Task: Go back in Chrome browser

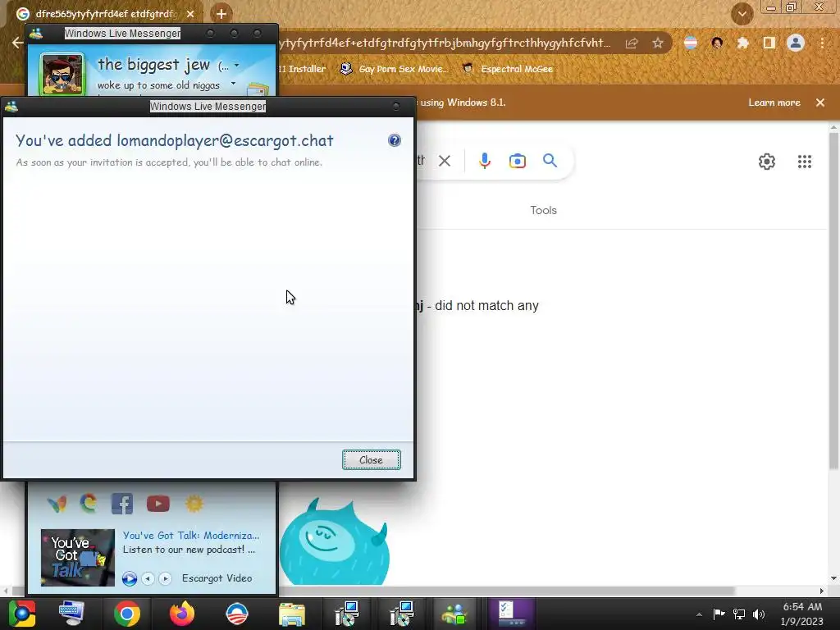Action: (x=17, y=43)
